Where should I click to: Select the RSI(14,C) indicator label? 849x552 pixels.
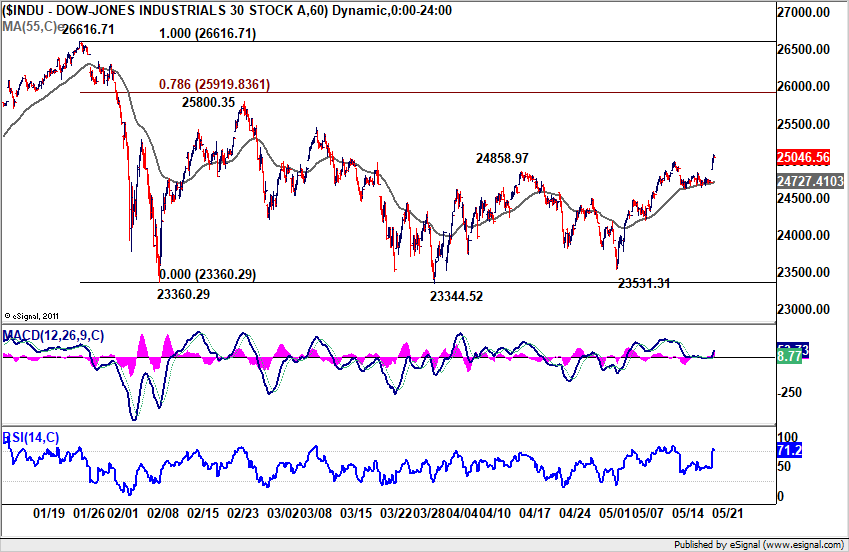click(31, 437)
